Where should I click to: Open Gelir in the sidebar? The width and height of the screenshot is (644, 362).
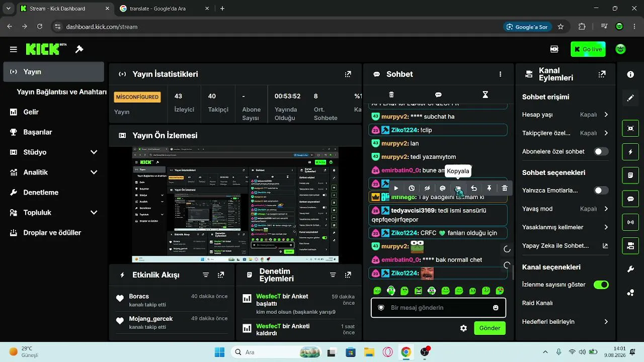(x=54, y=112)
